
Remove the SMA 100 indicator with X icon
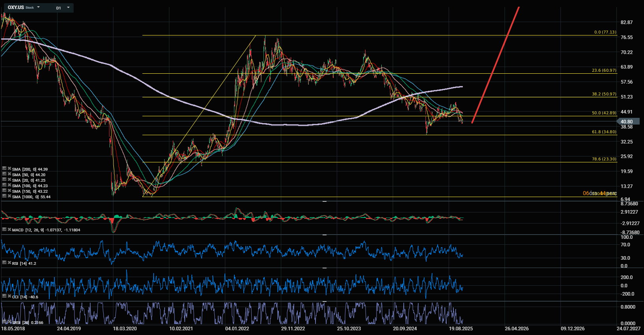(x=9, y=185)
